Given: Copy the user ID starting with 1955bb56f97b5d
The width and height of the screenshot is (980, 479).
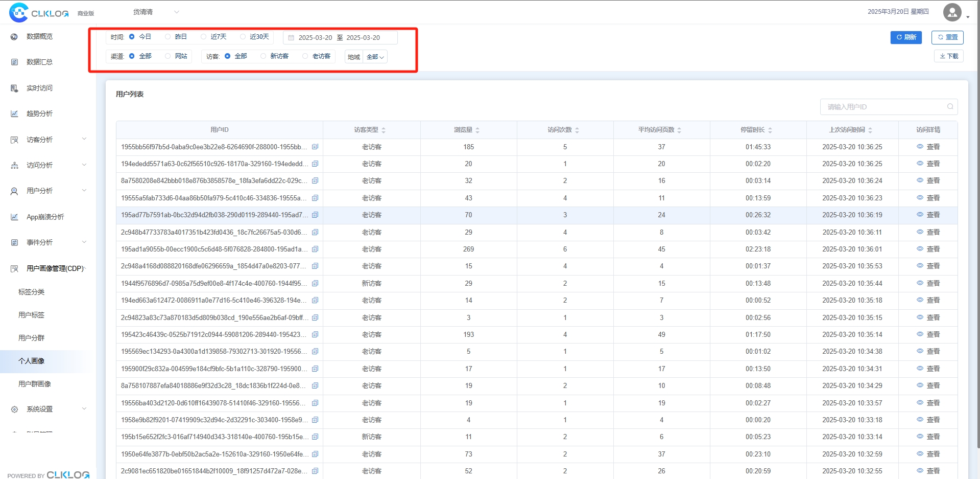Looking at the screenshot, I should (315, 147).
